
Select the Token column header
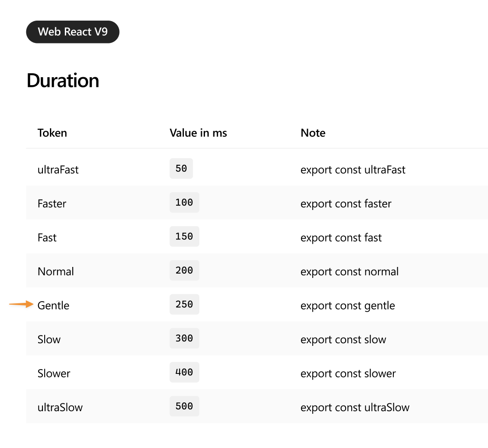(x=52, y=133)
